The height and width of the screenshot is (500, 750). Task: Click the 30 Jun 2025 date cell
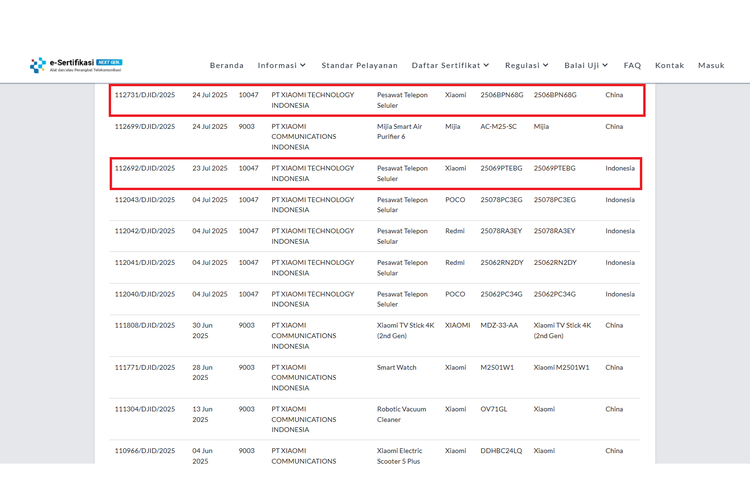202,330
